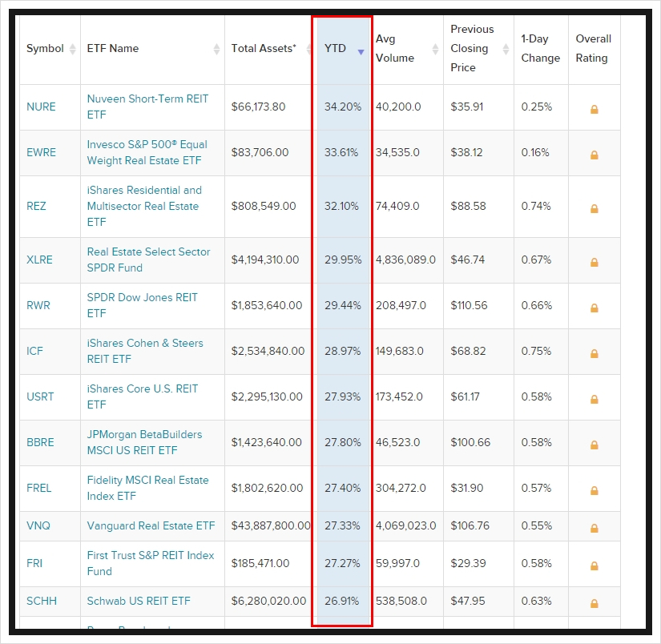Select the $100.66 closing price cell
Viewport: 661px width, 644px height.
pyautogui.click(x=470, y=442)
